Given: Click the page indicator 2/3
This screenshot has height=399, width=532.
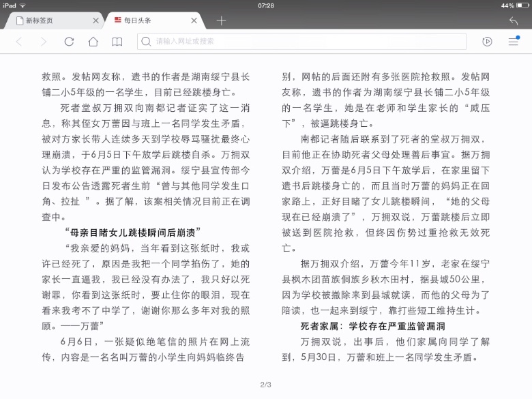Looking at the screenshot, I should pyautogui.click(x=266, y=385).
